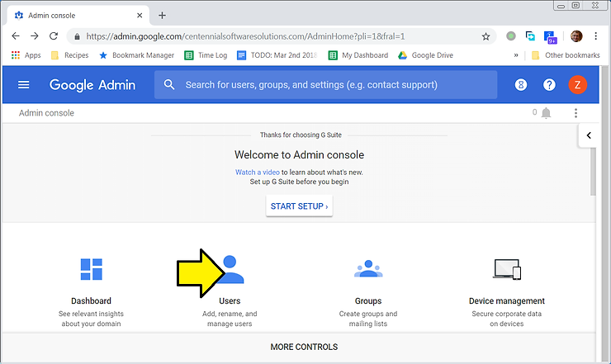
Task: Open the Recipes bookmark folder
Action: 70,55
